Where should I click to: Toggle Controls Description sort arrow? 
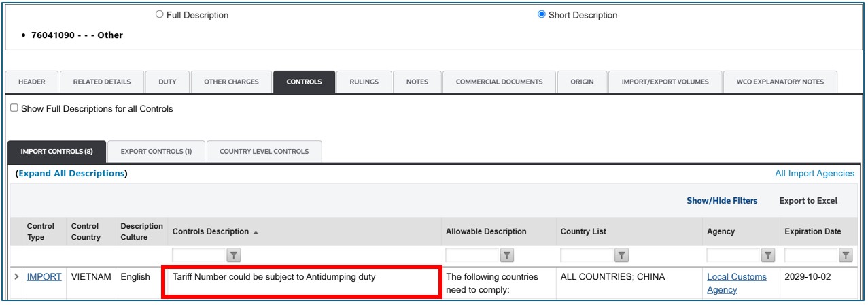[x=256, y=232]
